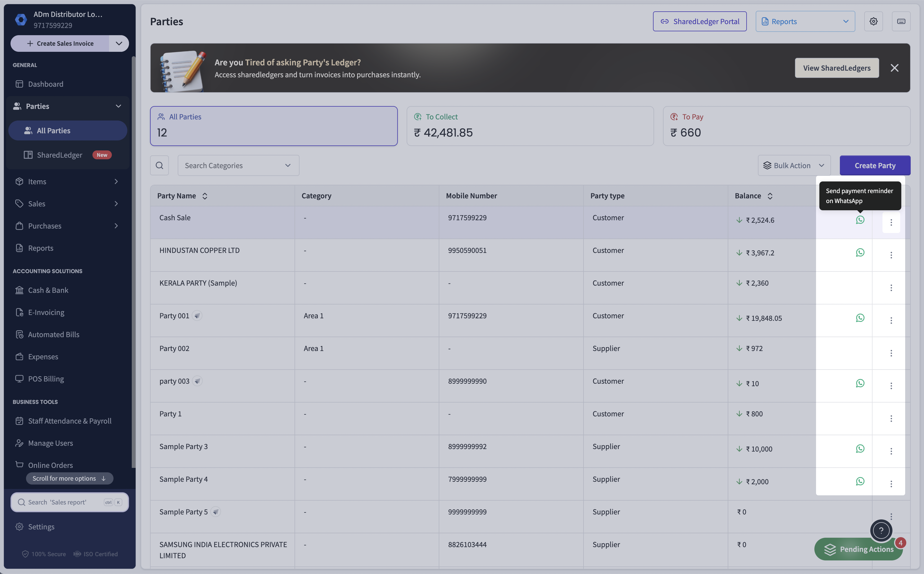The height and width of the screenshot is (574, 924).
Task: Open the Bulk Action dropdown
Action: coord(794,165)
